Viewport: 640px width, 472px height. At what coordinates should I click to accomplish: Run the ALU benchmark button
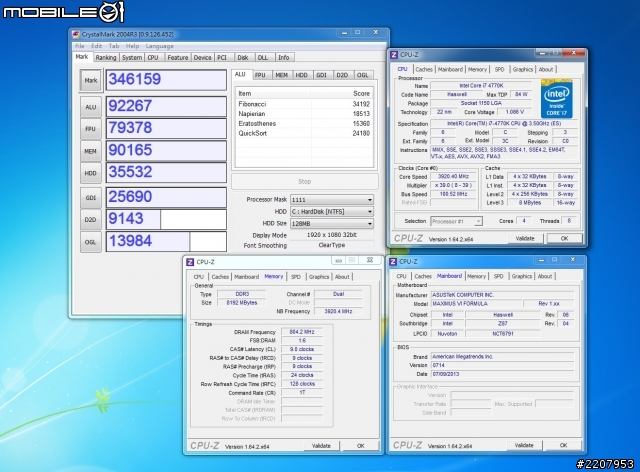91,107
